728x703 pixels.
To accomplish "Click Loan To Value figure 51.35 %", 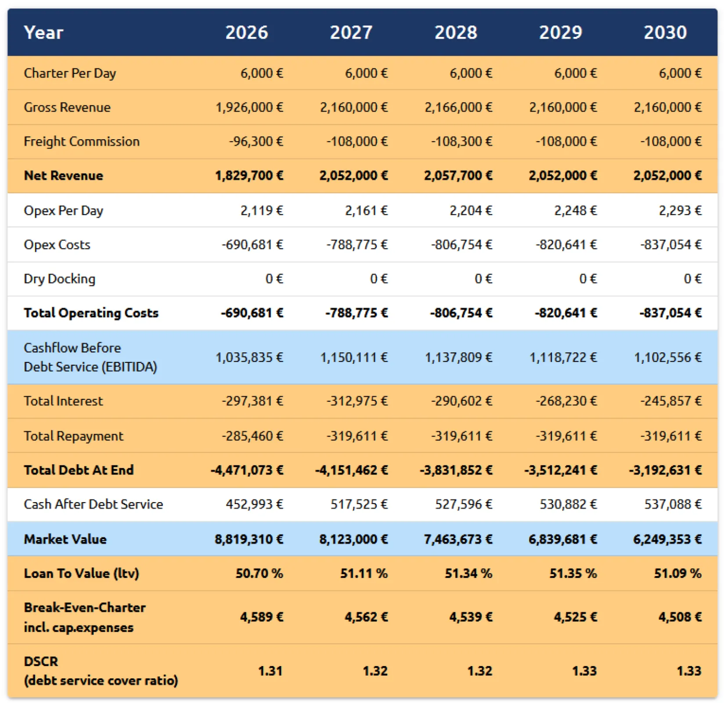I will pos(573,573).
